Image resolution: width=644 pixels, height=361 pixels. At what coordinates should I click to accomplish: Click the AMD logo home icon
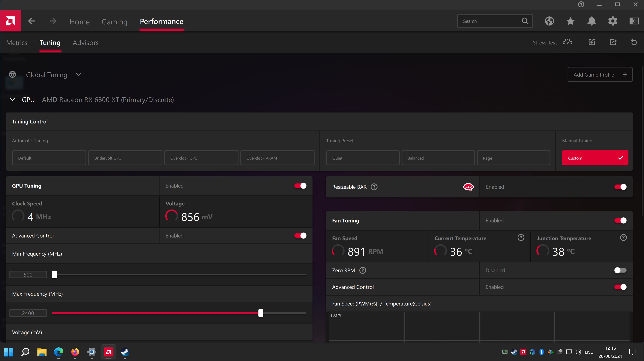pos(11,21)
